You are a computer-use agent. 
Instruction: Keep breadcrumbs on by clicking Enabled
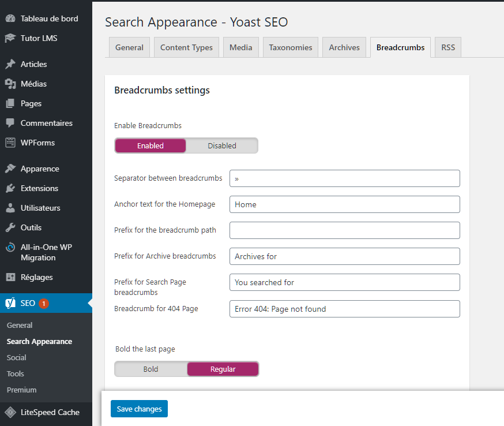(x=150, y=145)
